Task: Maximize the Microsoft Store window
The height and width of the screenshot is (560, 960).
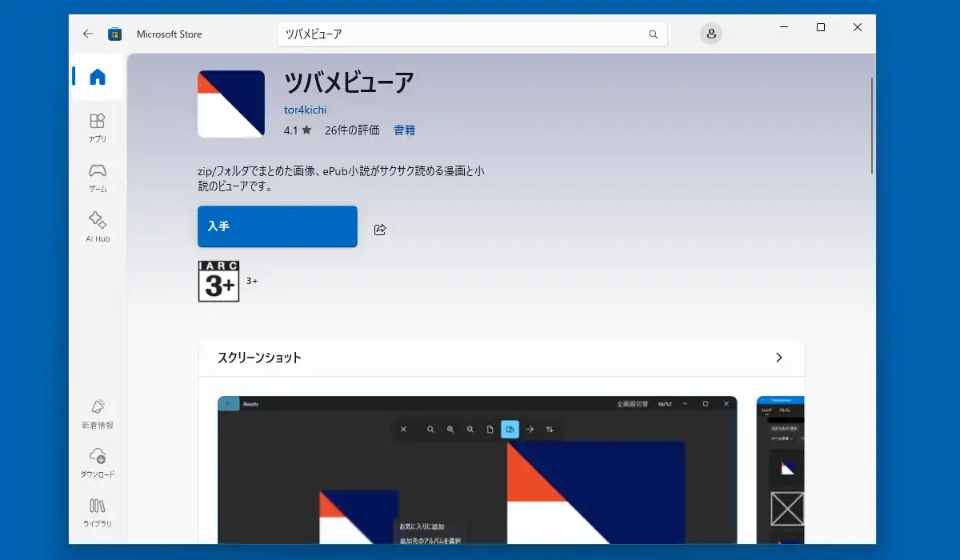Action: tap(820, 27)
